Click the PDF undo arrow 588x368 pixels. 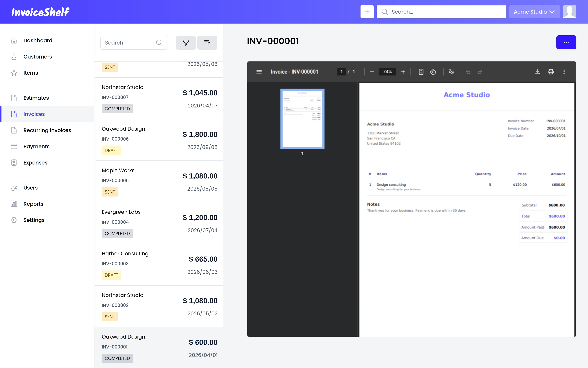tap(468, 72)
